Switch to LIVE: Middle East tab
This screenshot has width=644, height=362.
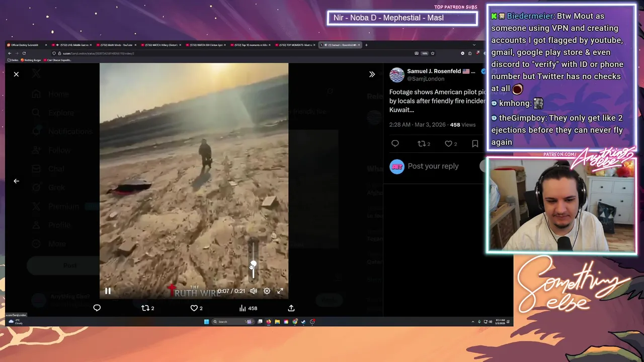[x=72, y=45]
